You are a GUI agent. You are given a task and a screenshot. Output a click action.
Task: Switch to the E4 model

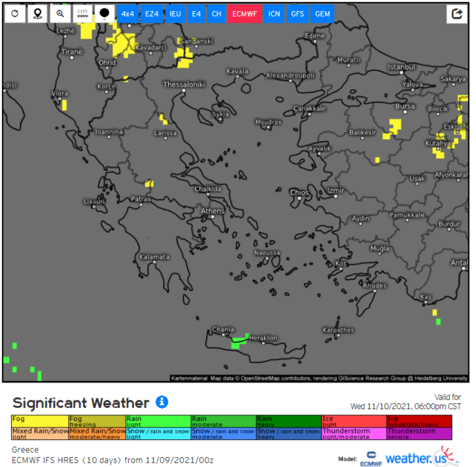[196, 14]
